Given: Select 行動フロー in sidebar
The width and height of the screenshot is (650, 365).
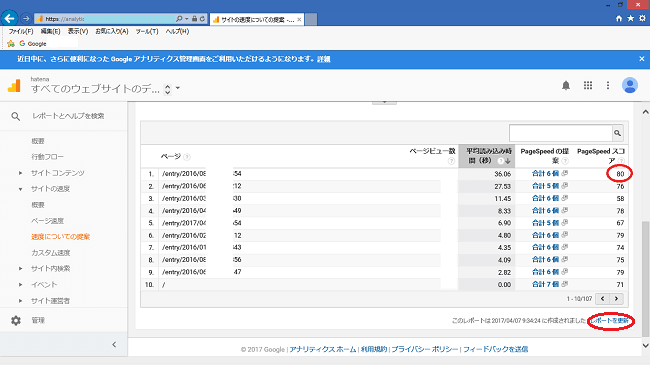Looking at the screenshot, I should click(47, 157).
